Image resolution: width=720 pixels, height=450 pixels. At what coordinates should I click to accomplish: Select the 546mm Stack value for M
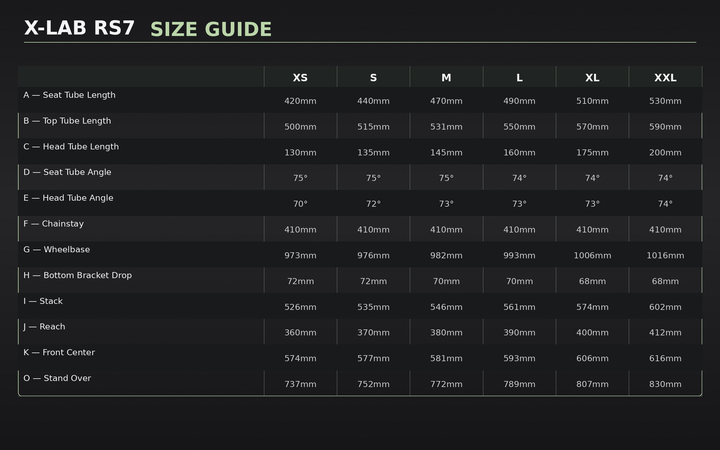pos(446,307)
